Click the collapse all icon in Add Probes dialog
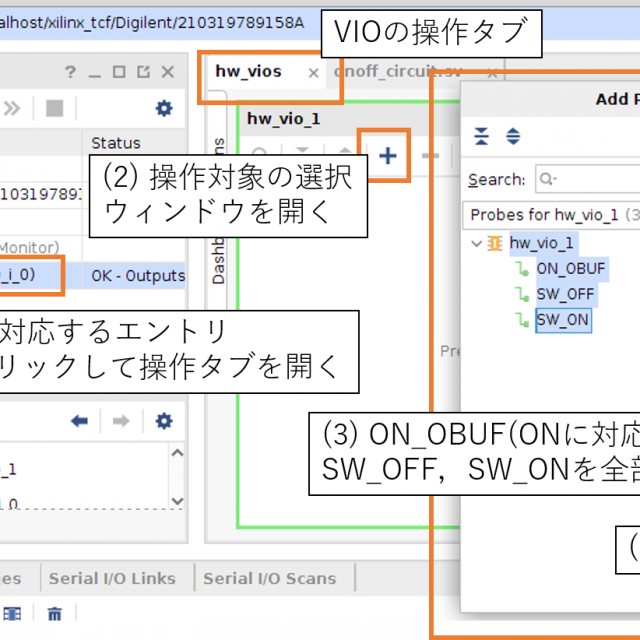 coord(482,137)
